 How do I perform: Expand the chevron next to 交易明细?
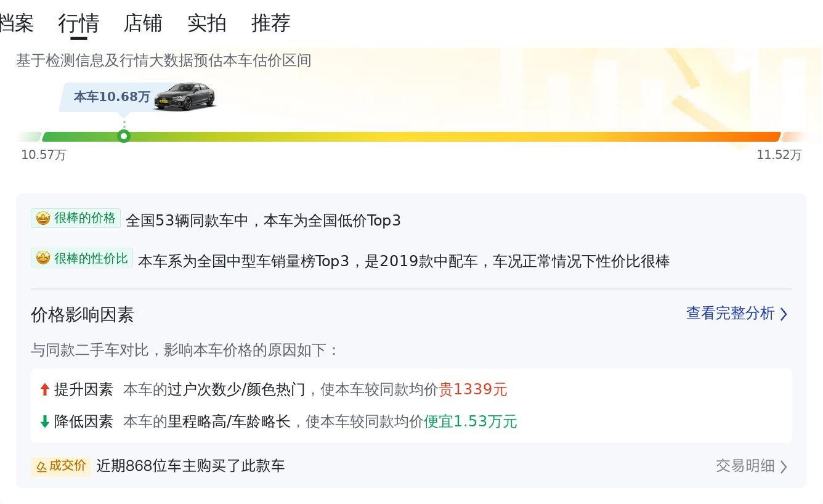pyautogui.click(x=784, y=466)
